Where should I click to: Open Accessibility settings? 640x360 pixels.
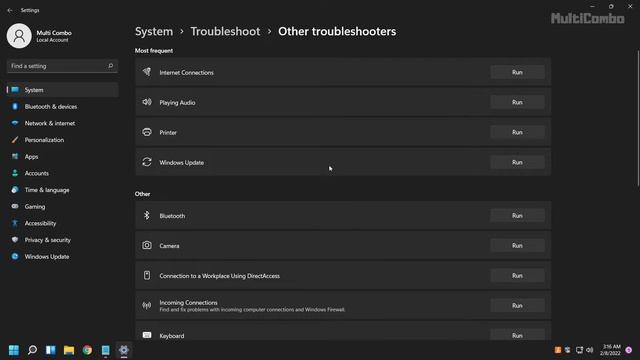[62, 223]
